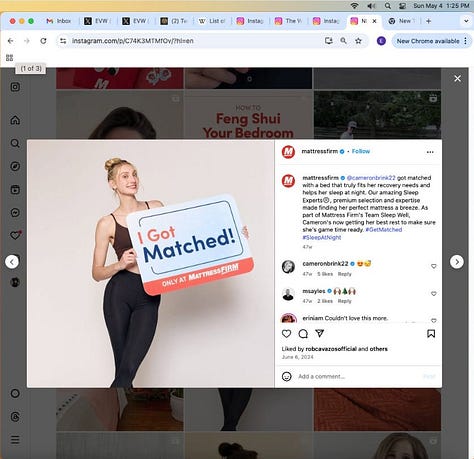This screenshot has height=459, width=474.
Task: Open new tab with plus button
Action: (x=429, y=21)
